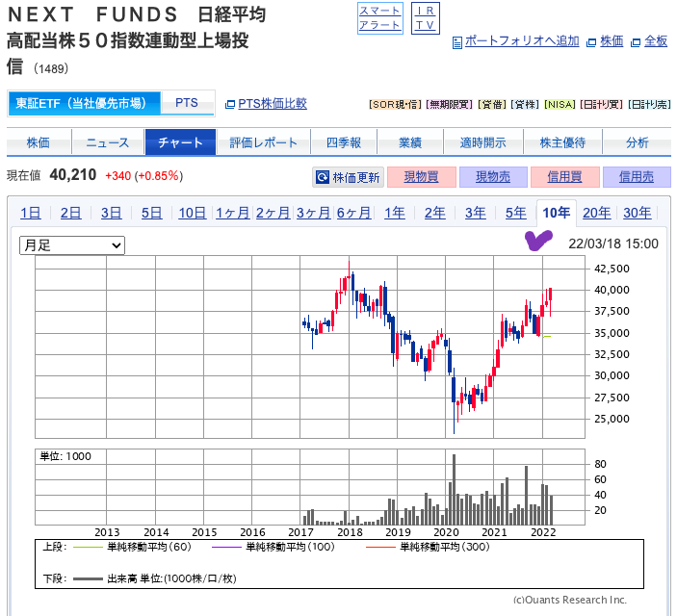Click the chart timestamp 22/03/18 15:00
Image resolution: width=677 pixels, height=616 pixels.
pyautogui.click(x=613, y=244)
